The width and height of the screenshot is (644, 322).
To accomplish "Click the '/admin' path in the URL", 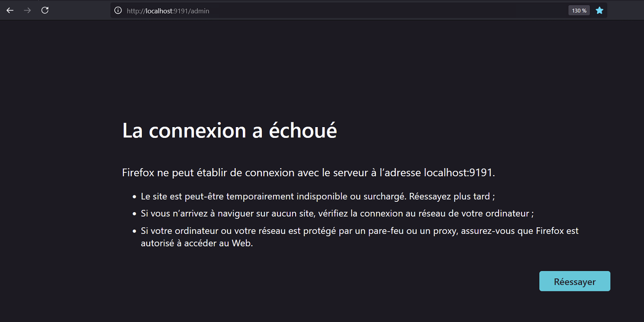I will [200, 11].
